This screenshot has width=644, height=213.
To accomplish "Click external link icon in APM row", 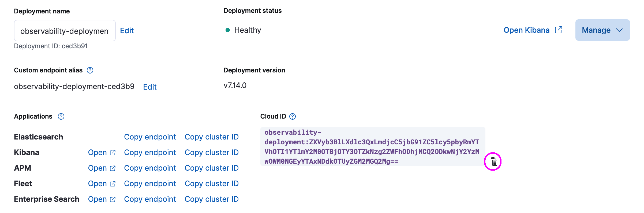I will pos(113,168).
